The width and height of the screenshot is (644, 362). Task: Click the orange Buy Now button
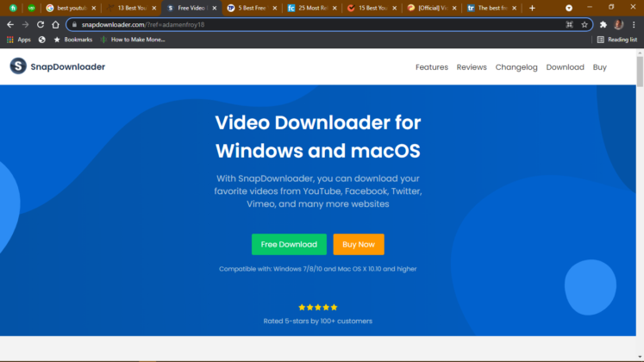(359, 244)
